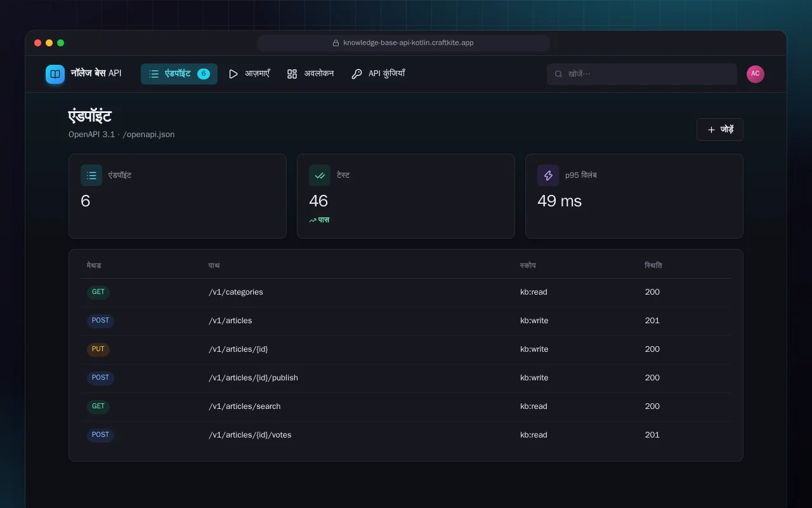This screenshot has height=508, width=812.
Task: Click the स्कोप column header
Action: point(528,265)
